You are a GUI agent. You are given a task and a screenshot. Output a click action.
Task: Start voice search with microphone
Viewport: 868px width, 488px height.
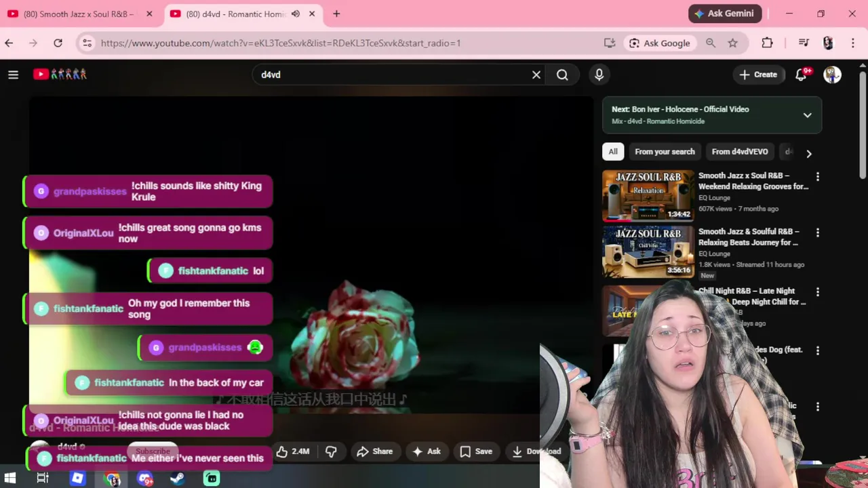tap(599, 75)
